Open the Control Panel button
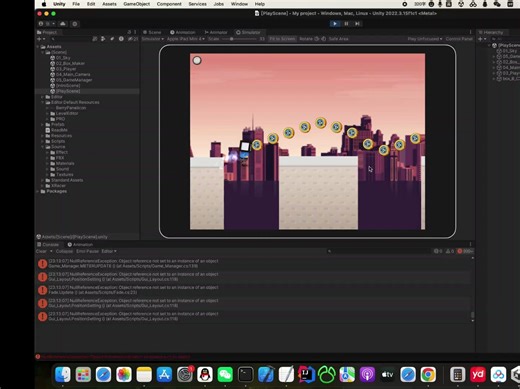This screenshot has height=389, width=520. pyautogui.click(x=459, y=39)
